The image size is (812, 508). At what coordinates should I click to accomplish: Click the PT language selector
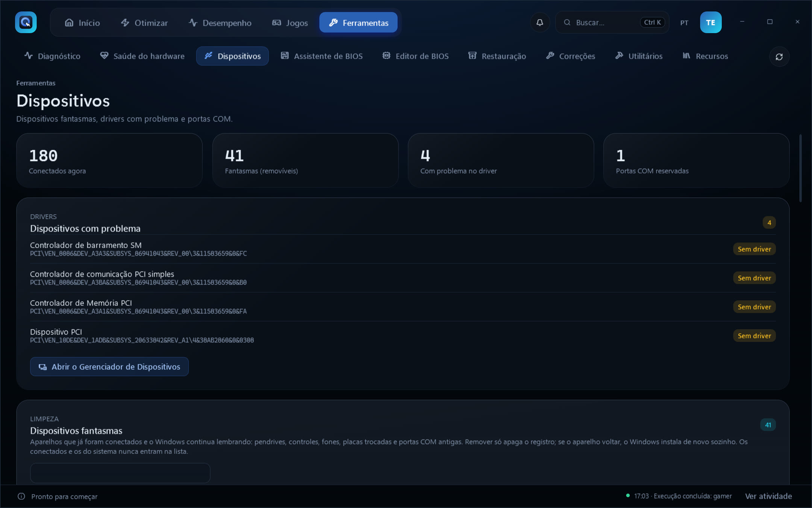tap(684, 23)
